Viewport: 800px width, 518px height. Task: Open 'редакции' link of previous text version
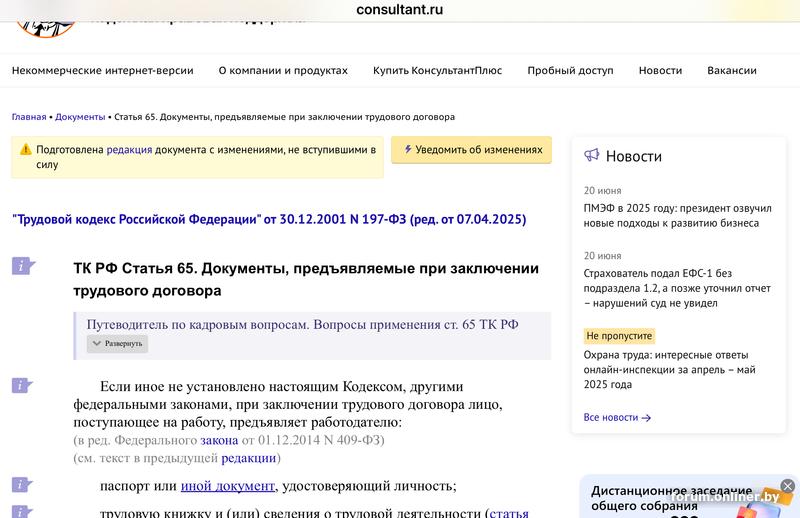tap(248, 458)
